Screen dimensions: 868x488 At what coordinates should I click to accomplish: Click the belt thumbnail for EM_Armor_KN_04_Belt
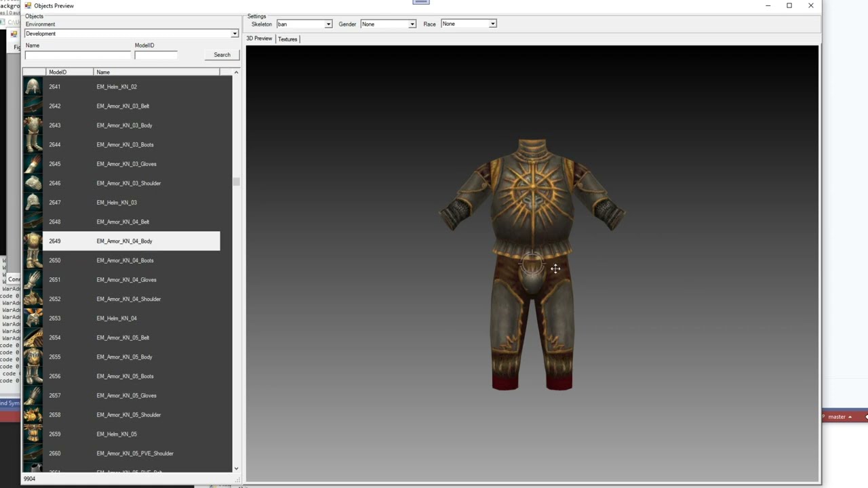point(33,222)
